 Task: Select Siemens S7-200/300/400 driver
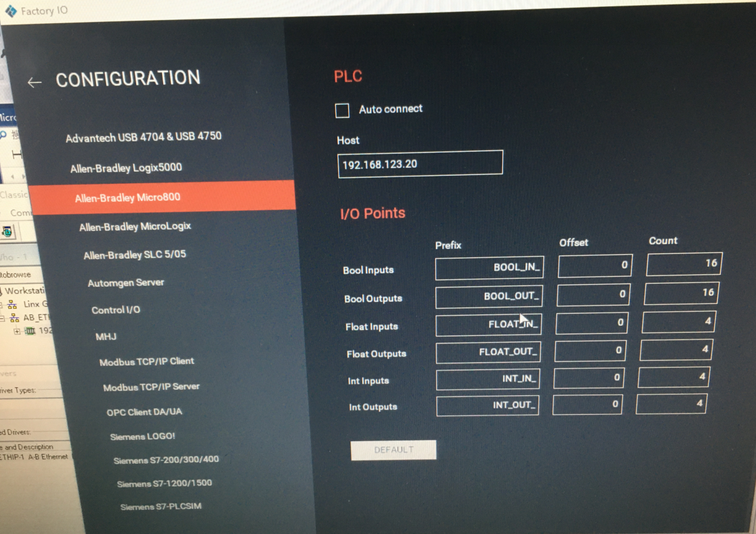coord(166,460)
